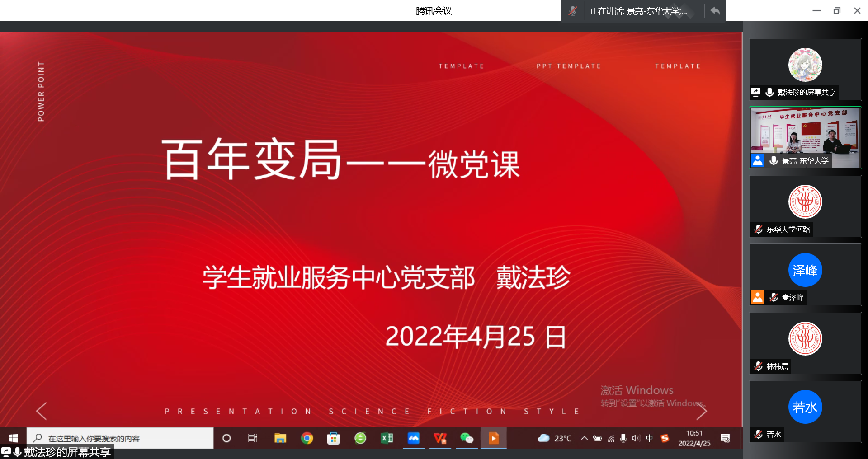Expand the hidden system tray icons chevron

(585, 438)
